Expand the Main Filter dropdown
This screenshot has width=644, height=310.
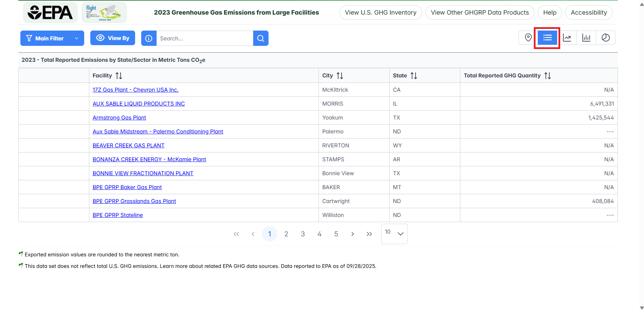(52, 38)
